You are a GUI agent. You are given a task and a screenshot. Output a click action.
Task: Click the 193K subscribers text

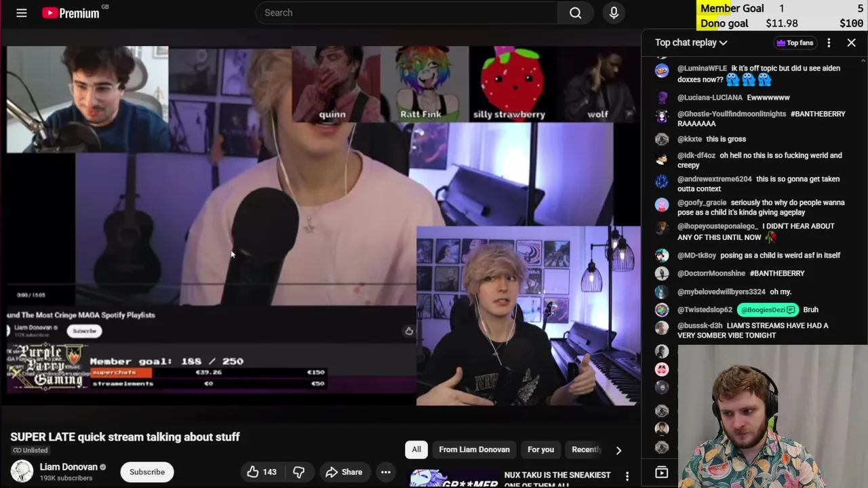coord(66,478)
